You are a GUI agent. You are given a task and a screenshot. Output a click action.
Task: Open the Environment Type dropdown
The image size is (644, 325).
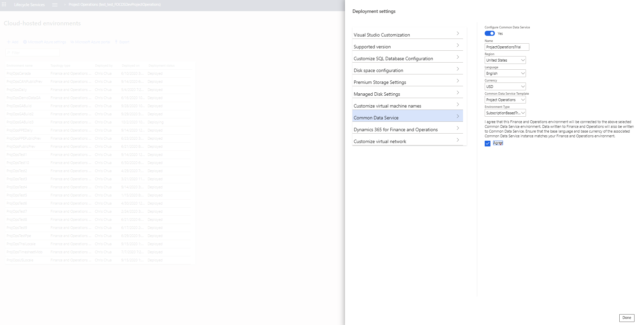point(505,113)
